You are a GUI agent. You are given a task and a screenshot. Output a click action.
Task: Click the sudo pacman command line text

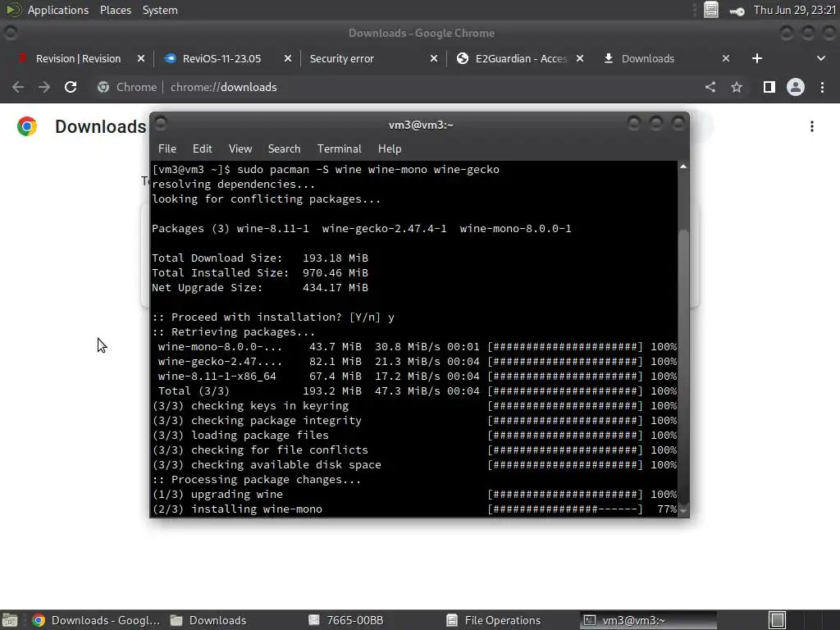point(368,169)
